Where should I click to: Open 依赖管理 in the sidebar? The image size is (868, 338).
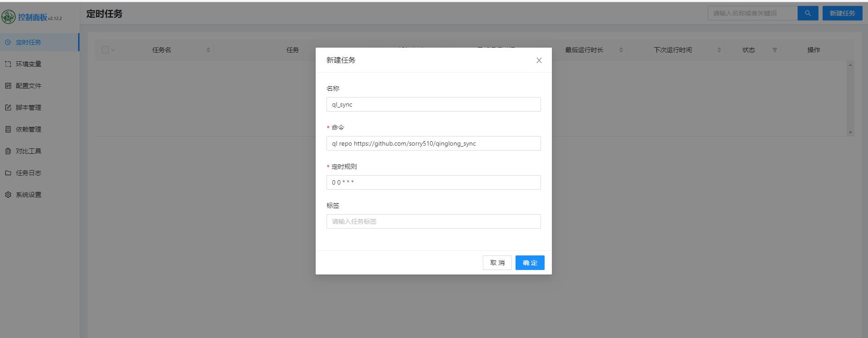pos(40,129)
